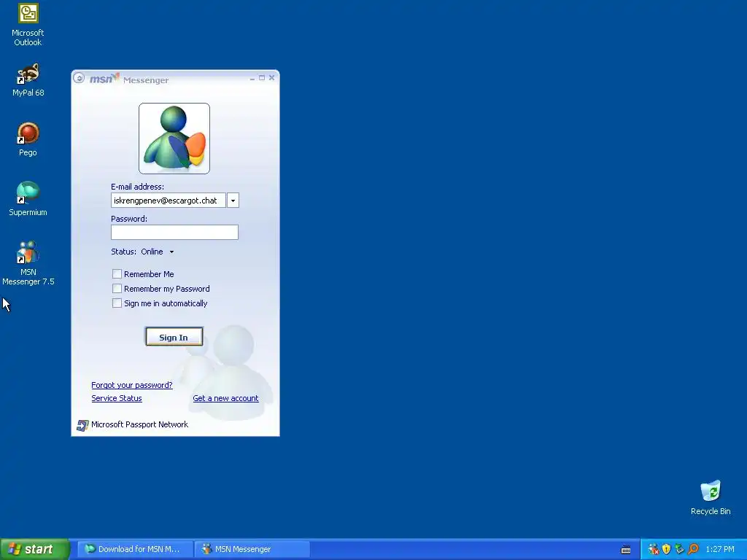Screen dimensions: 747x560
Task: Select the Recycle Bin icon
Action: pos(711,498)
